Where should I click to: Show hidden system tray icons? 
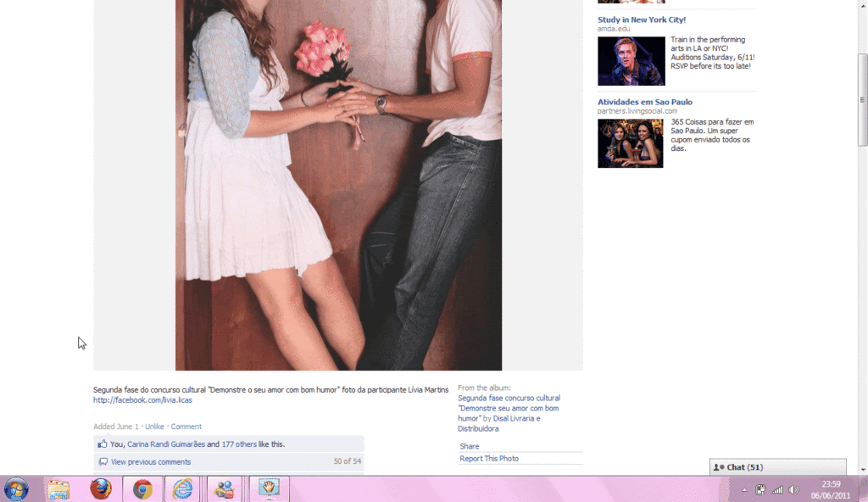(x=744, y=490)
